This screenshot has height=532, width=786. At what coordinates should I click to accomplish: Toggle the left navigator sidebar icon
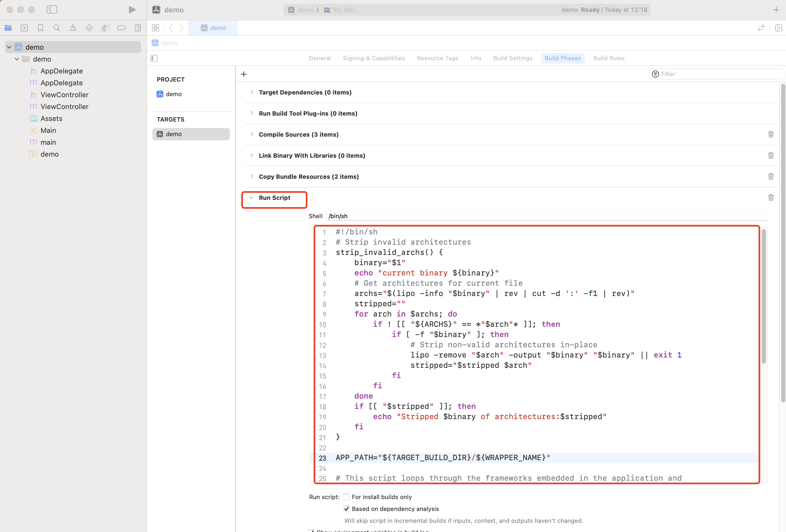(x=52, y=10)
